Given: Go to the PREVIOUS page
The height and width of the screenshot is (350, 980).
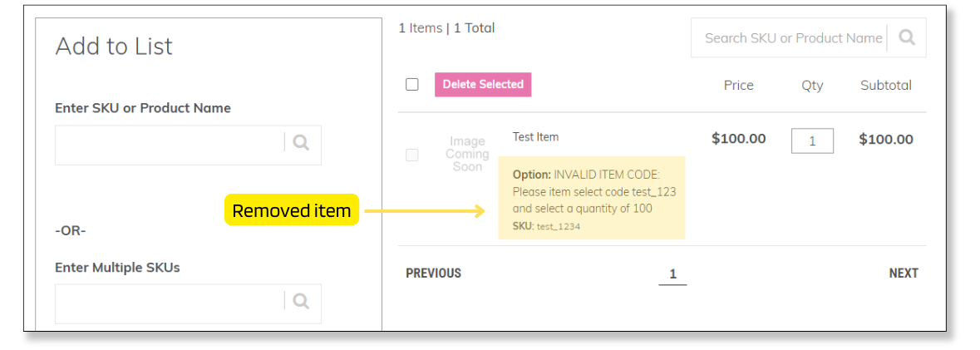Looking at the screenshot, I should [433, 274].
